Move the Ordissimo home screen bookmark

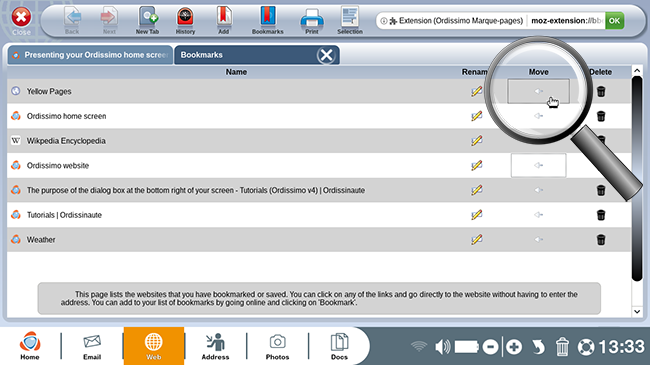click(538, 116)
